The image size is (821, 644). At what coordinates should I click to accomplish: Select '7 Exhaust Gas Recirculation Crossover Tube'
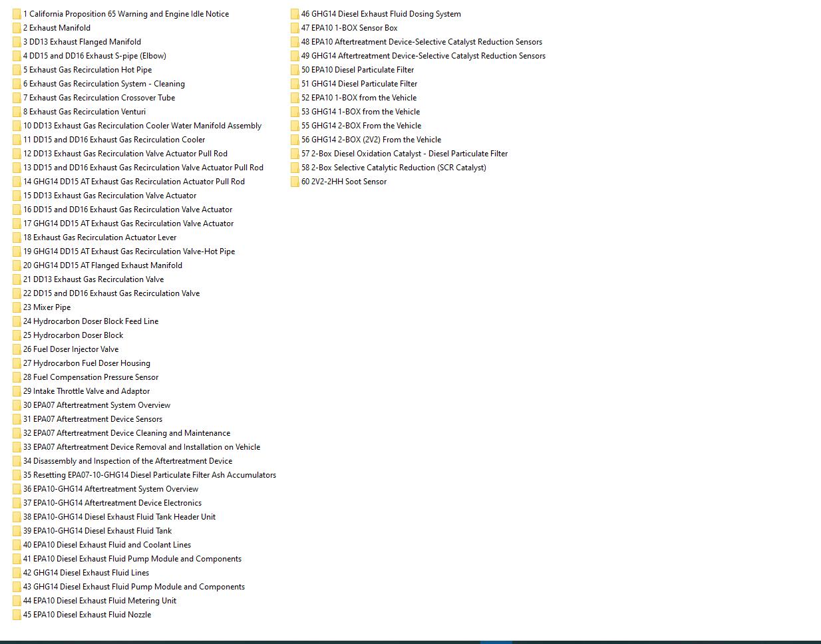pyautogui.click(x=99, y=98)
